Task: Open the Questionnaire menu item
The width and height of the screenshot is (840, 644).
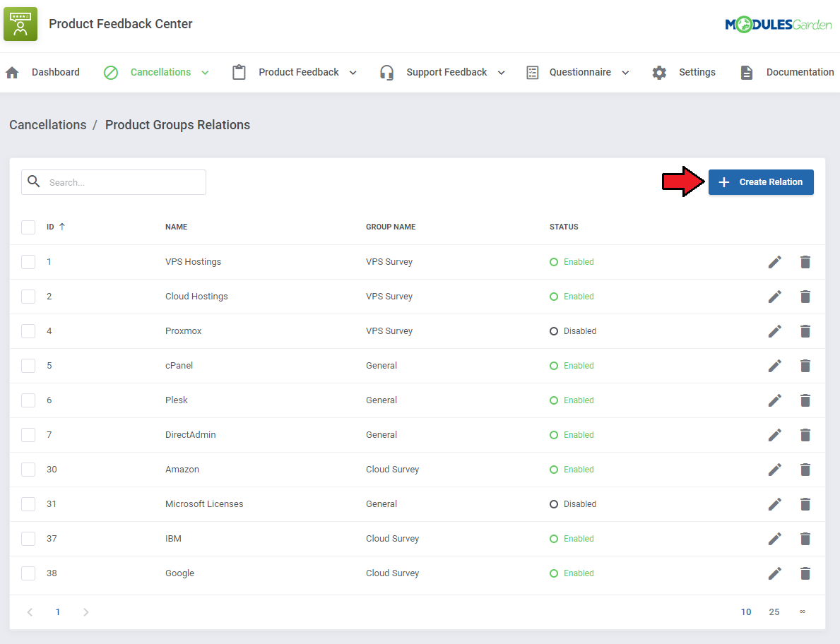Action: pyautogui.click(x=579, y=72)
